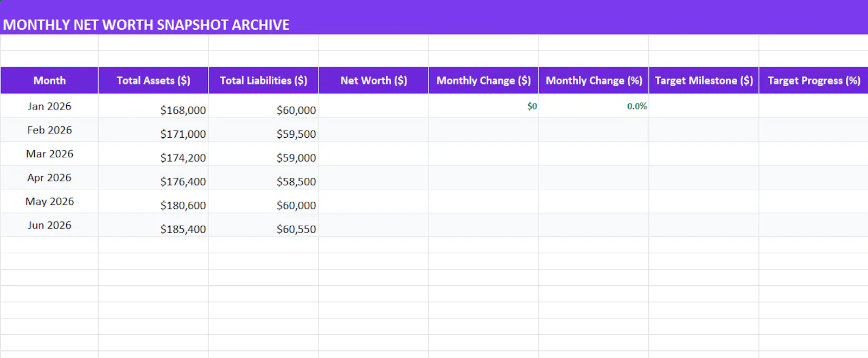
Task: Select the 'Net Worth ($)' header cell
Action: click(x=374, y=80)
